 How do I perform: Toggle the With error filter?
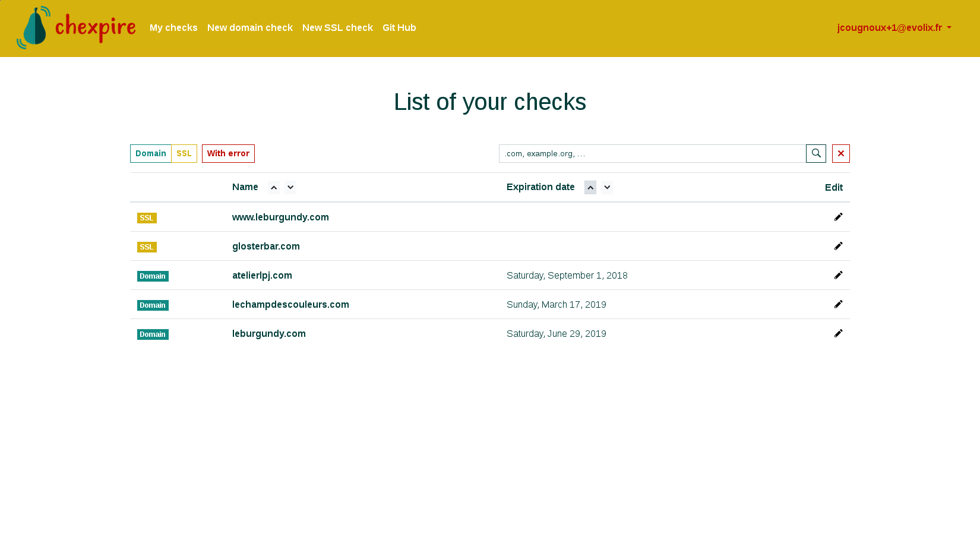[228, 153]
